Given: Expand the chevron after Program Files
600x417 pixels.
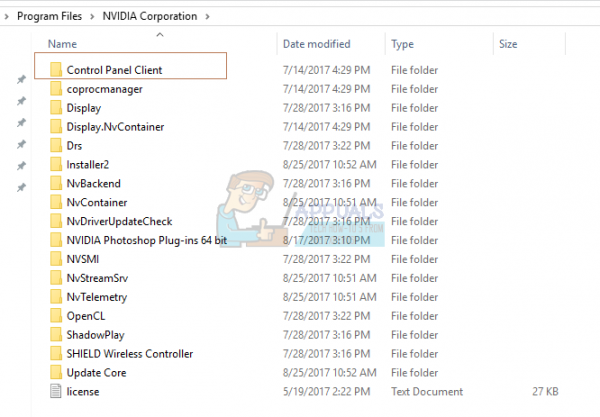Looking at the screenshot, I should pos(92,16).
